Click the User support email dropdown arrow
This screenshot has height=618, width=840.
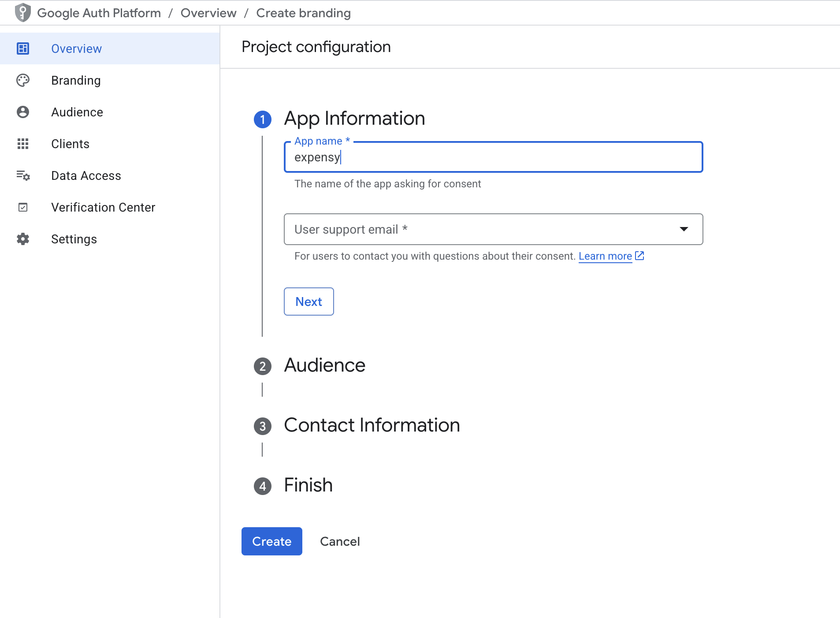pos(684,229)
